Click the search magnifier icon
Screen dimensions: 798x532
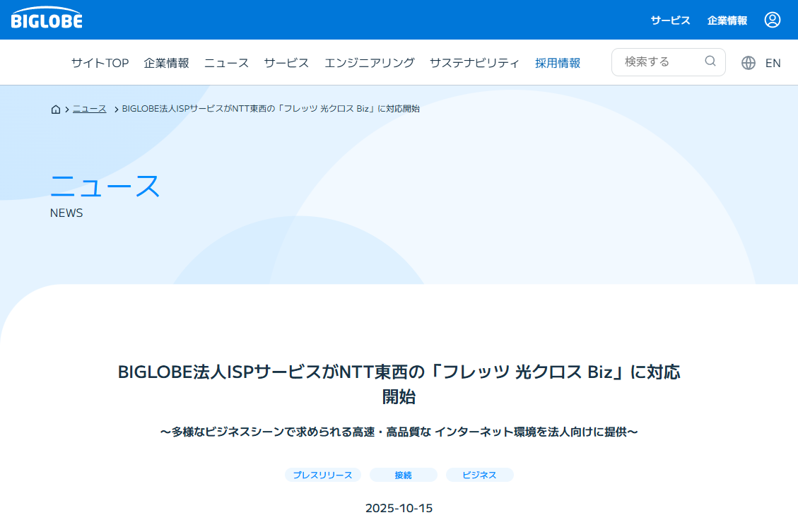710,61
